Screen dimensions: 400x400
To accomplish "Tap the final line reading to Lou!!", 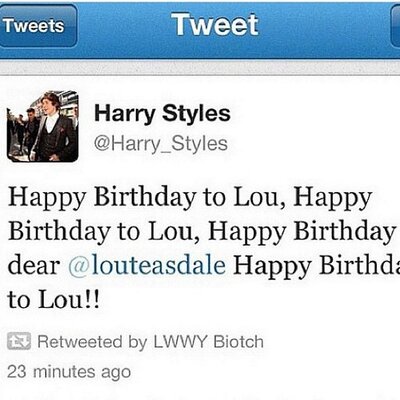I will coord(53,299).
